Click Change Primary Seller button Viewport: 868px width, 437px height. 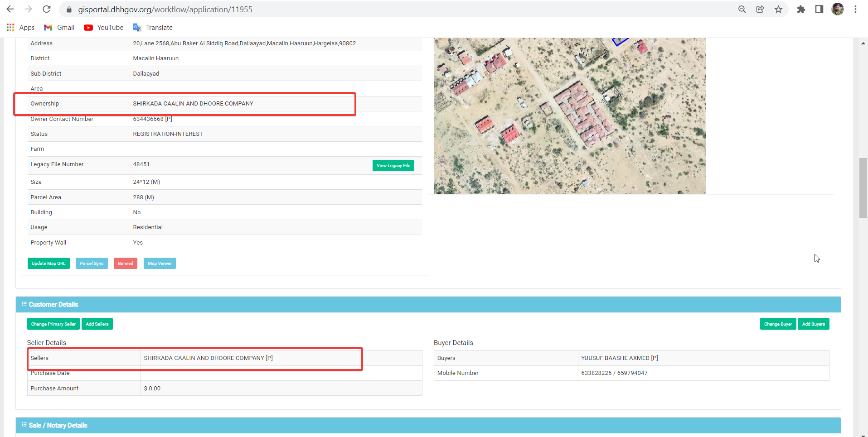53,324
